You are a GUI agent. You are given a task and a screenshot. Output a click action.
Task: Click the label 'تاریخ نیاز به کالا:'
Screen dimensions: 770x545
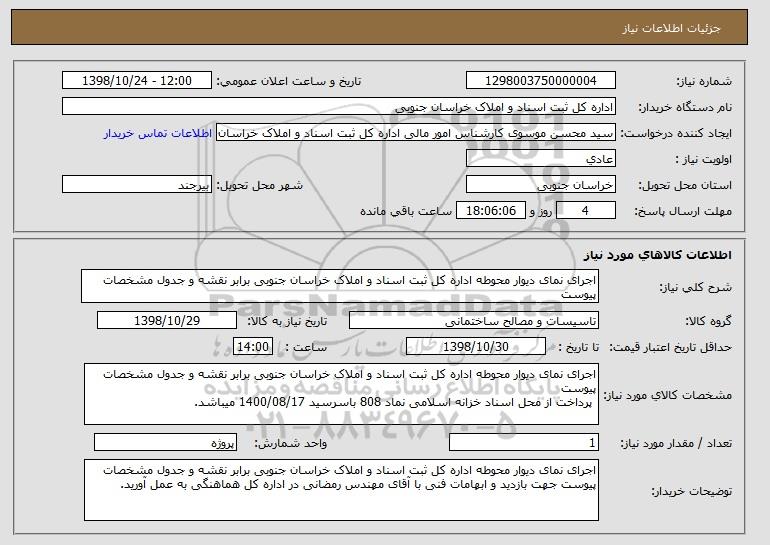point(287,321)
